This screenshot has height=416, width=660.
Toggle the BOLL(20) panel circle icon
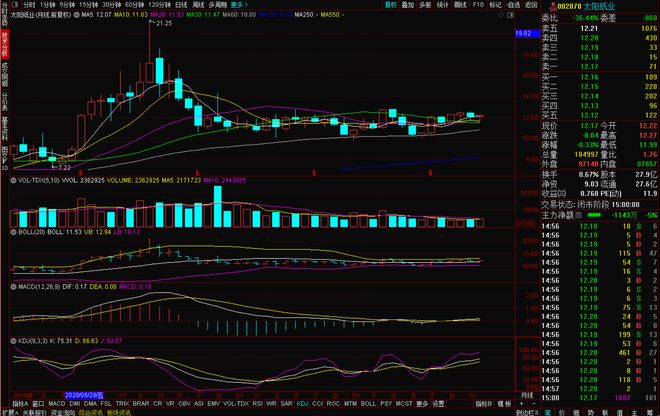(13, 232)
